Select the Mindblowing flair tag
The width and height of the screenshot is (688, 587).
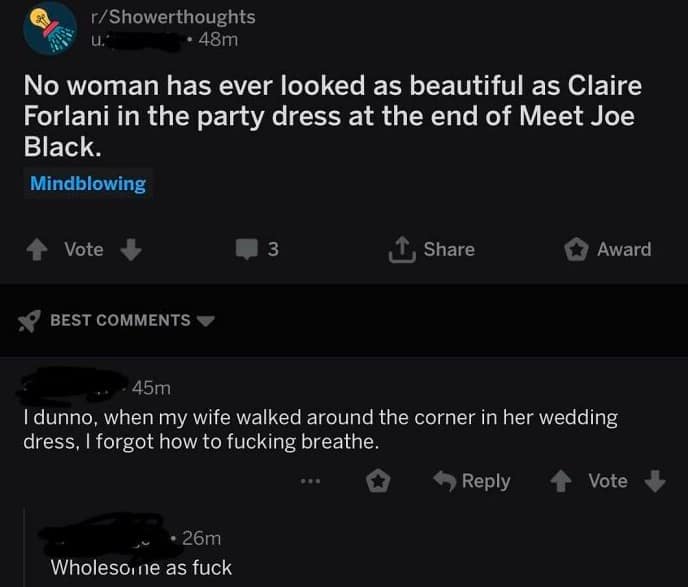pyautogui.click(x=88, y=184)
